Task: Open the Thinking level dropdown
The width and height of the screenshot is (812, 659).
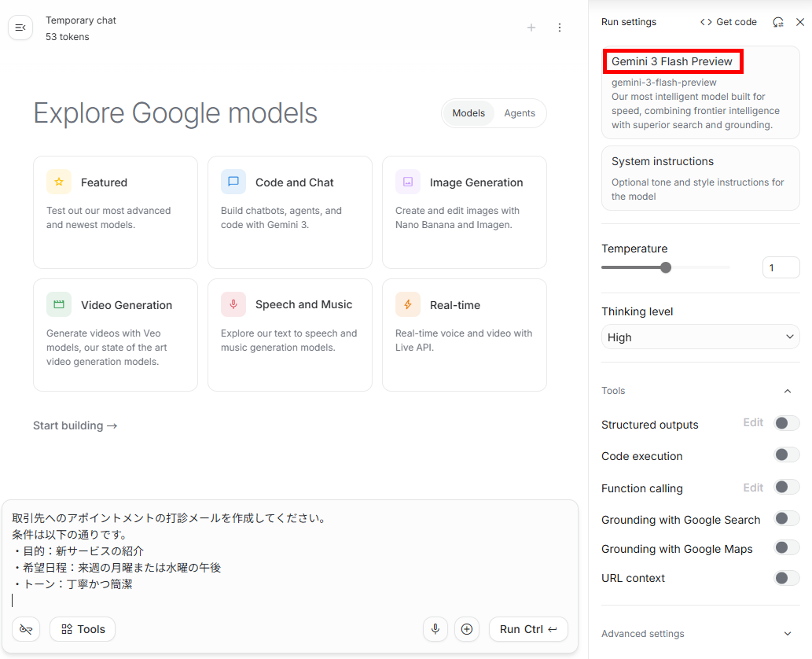Action: pyautogui.click(x=700, y=337)
